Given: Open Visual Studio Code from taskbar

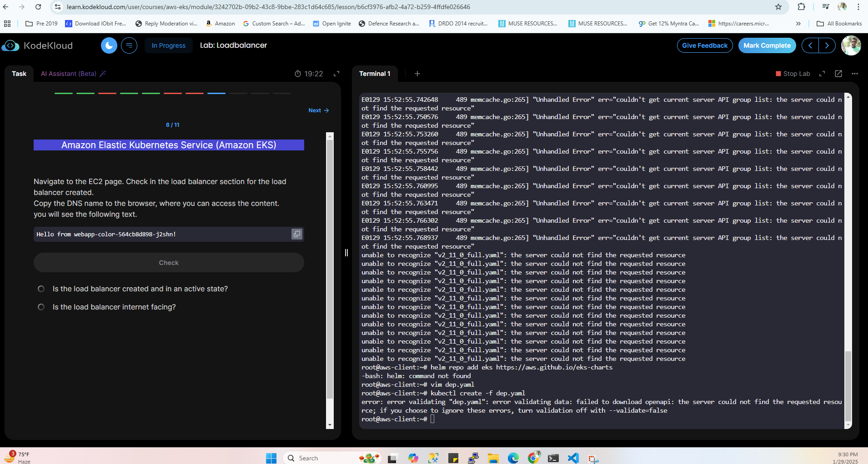Looking at the screenshot, I should (x=573, y=458).
